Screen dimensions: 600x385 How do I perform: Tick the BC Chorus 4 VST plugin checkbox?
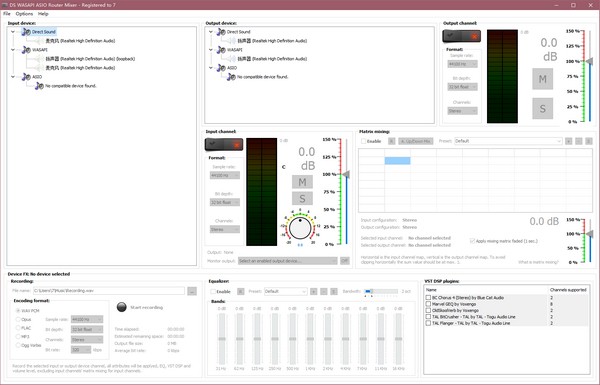[x=428, y=297]
